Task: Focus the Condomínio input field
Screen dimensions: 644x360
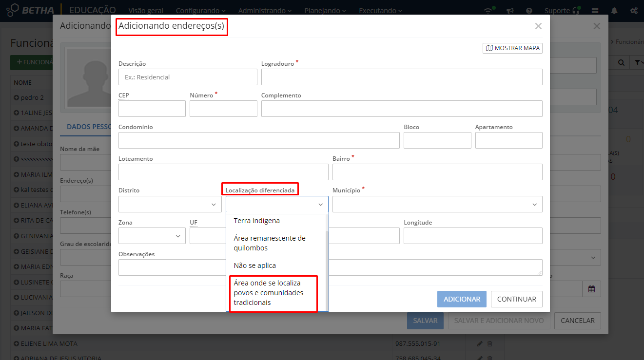Action: point(259,140)
